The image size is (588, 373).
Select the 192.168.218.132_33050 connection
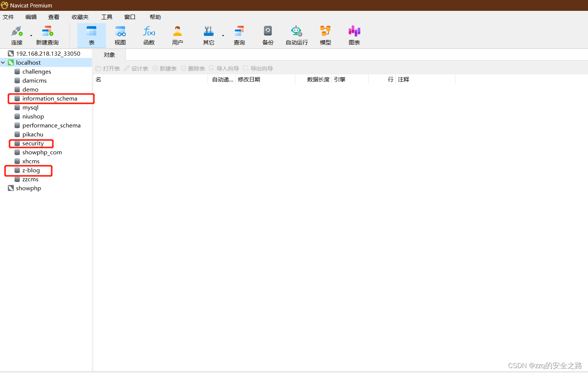click(x=48, y=53)
